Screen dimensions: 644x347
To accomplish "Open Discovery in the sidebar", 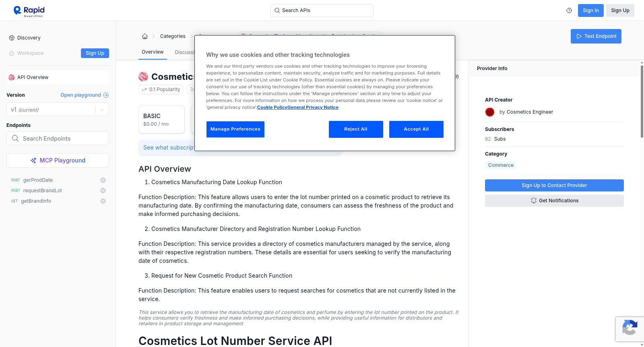I will coord(29,38).
